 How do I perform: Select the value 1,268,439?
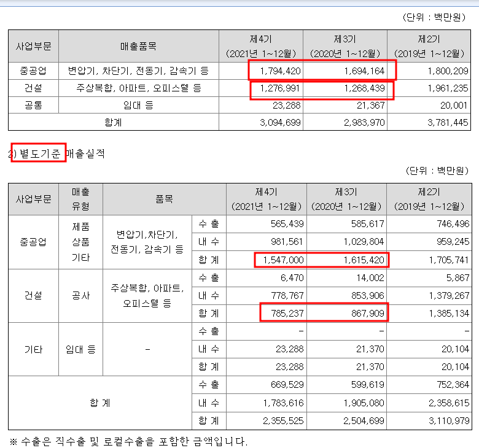tap(364, 88)
